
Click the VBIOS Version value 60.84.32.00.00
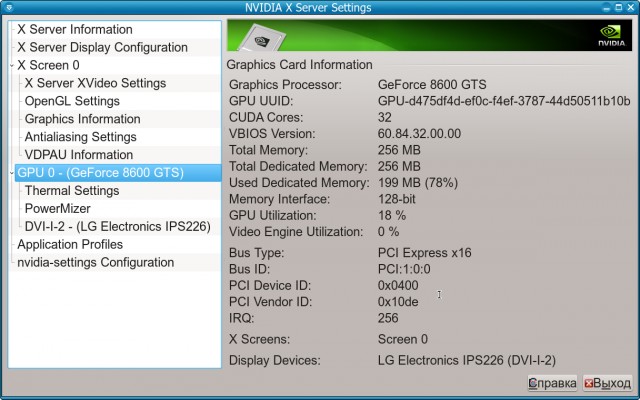pos(419,134)
